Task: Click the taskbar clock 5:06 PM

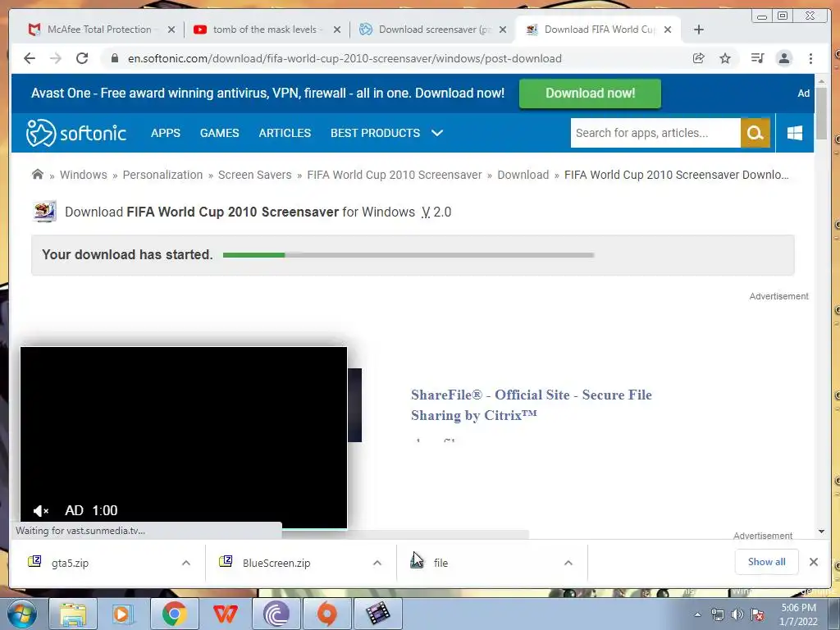Action: click(x=798, y=614)
